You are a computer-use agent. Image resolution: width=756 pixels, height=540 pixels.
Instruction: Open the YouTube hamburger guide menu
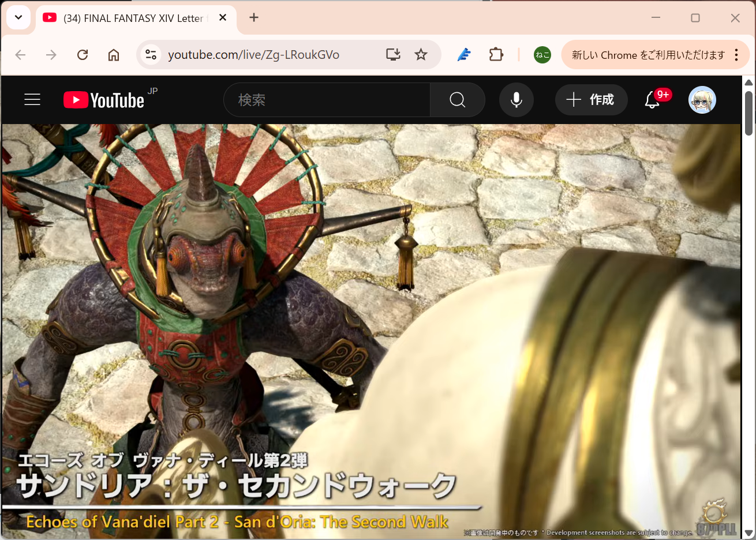click(x=32, y=100)
